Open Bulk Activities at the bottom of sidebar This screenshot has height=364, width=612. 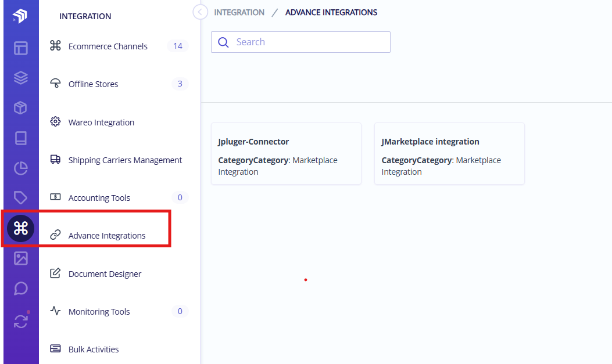point(93,349)
